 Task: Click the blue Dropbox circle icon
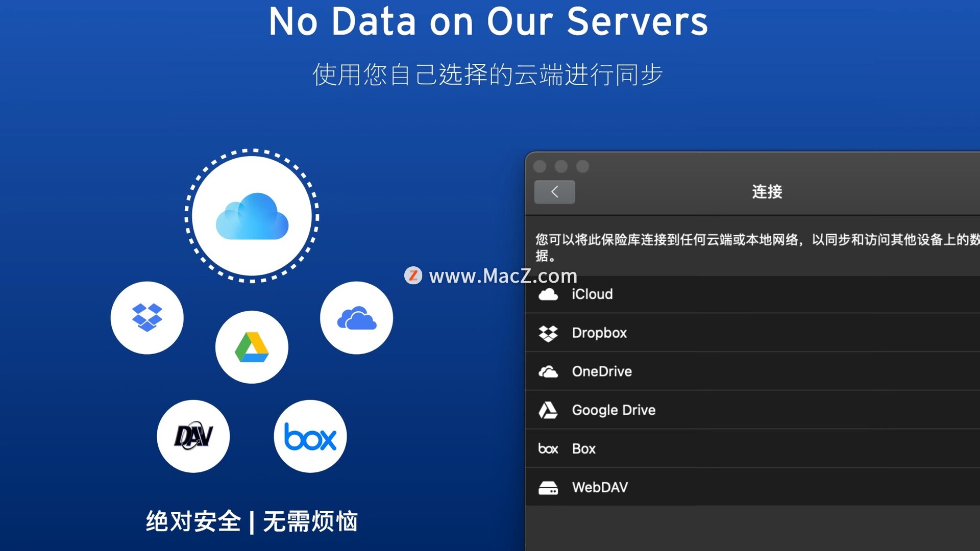(x=147, y=318)
